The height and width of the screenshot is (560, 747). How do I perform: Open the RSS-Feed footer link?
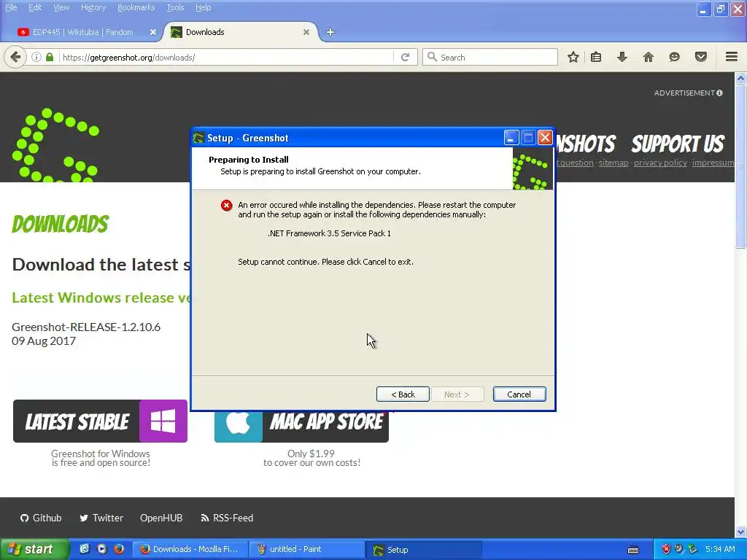(x=227, y=518)
